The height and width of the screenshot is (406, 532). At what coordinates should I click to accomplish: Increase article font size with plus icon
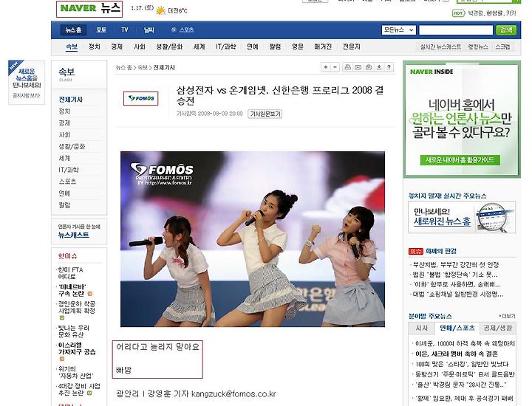(x=326, y=67)
